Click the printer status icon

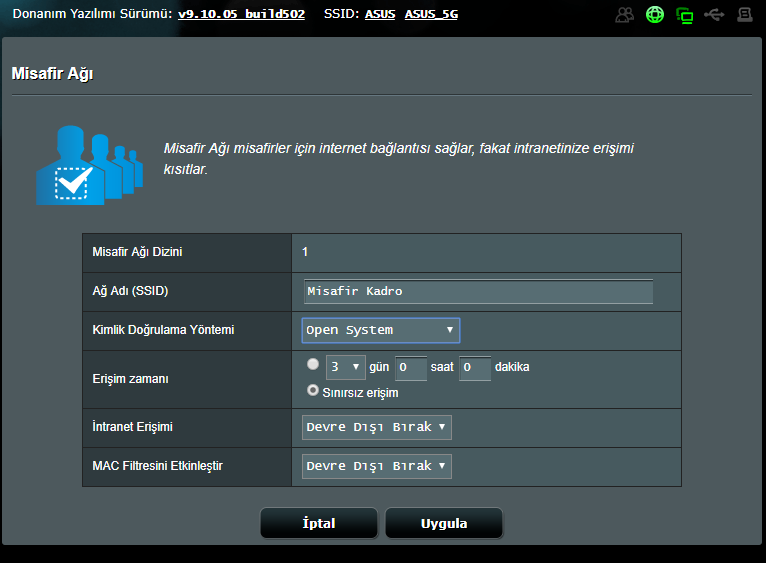[x=745, y=15]
